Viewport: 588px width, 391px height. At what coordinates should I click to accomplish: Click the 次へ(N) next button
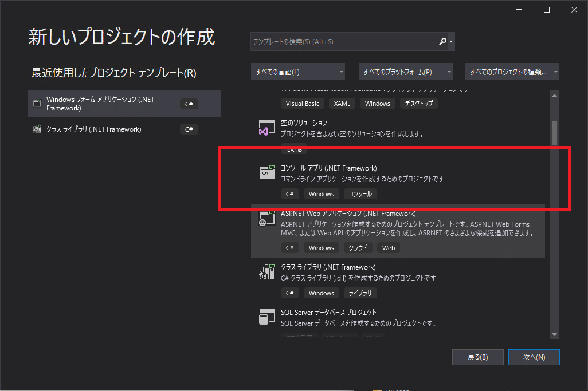(x=534, y=357)
